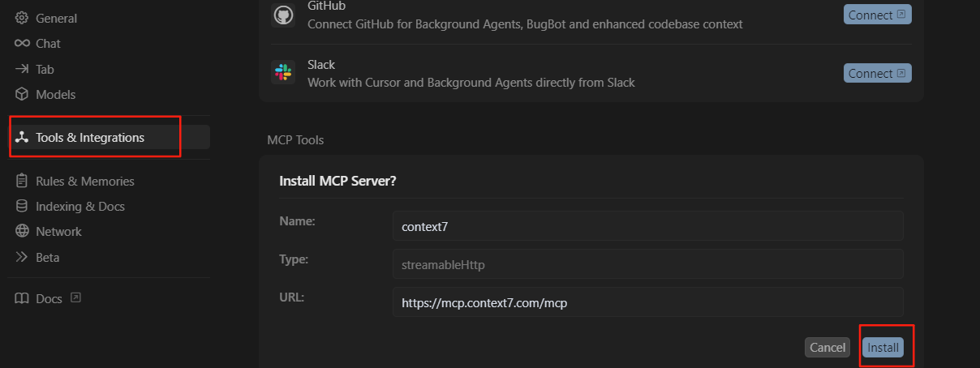Click the Name field containing context7
Image resolution: width=980 pixels, height=368 pixels.
(648, 226)
